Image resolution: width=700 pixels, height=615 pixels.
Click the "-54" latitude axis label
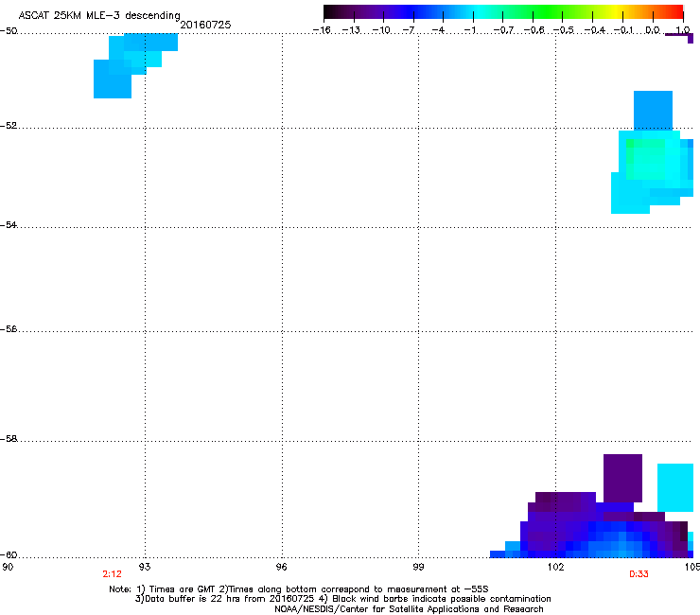9,224
